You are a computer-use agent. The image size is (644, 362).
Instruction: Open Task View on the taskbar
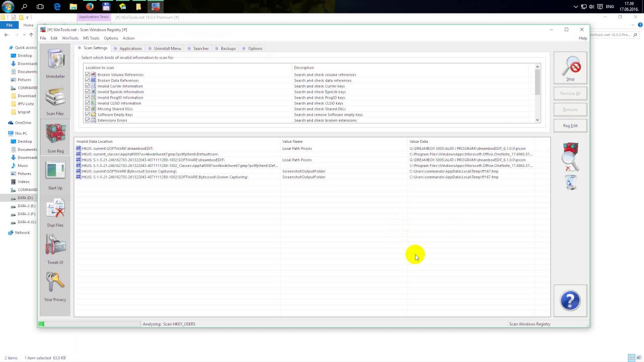click(40, 7)
